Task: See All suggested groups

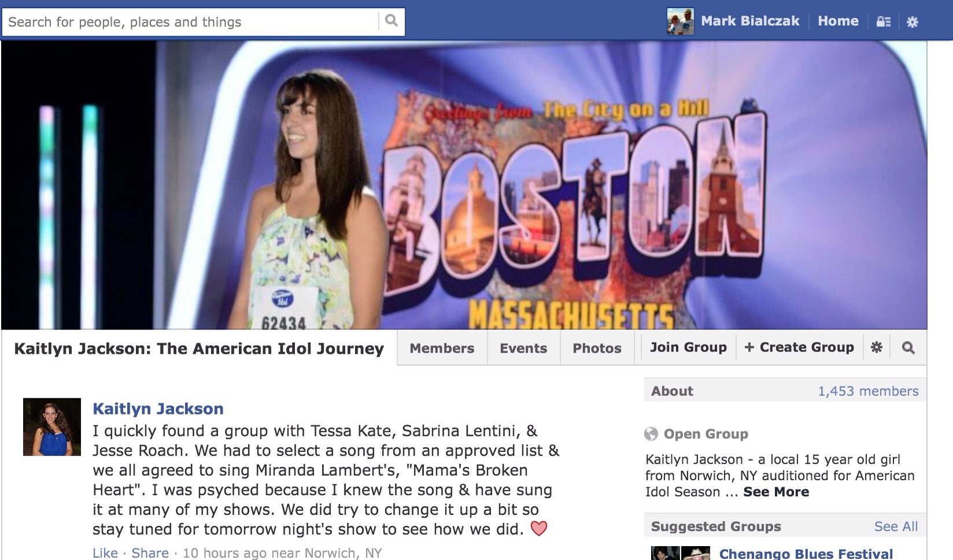Action: tap(896, 526)
